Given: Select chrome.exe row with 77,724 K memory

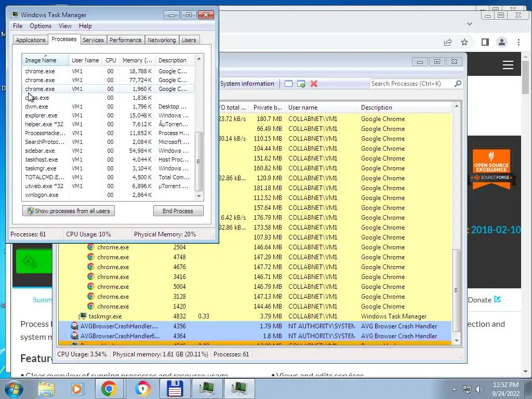Looking at the screenshot, I should (x=108, y=80).
